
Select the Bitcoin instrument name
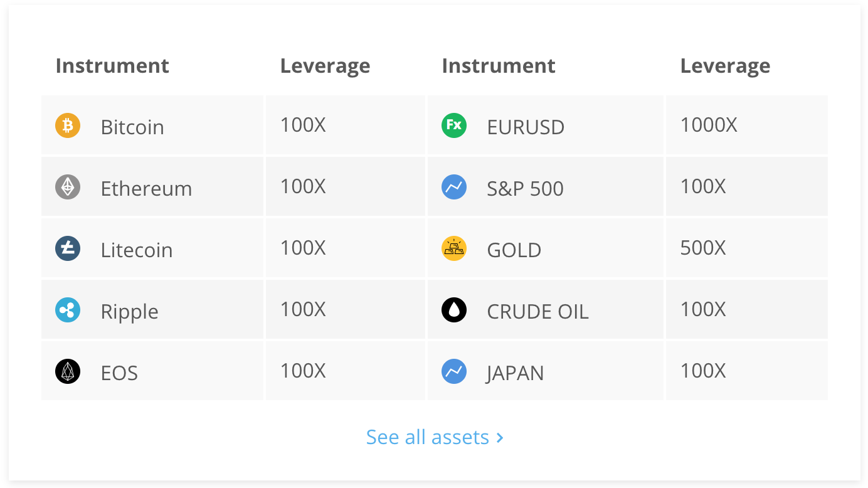tap(132, 127)
